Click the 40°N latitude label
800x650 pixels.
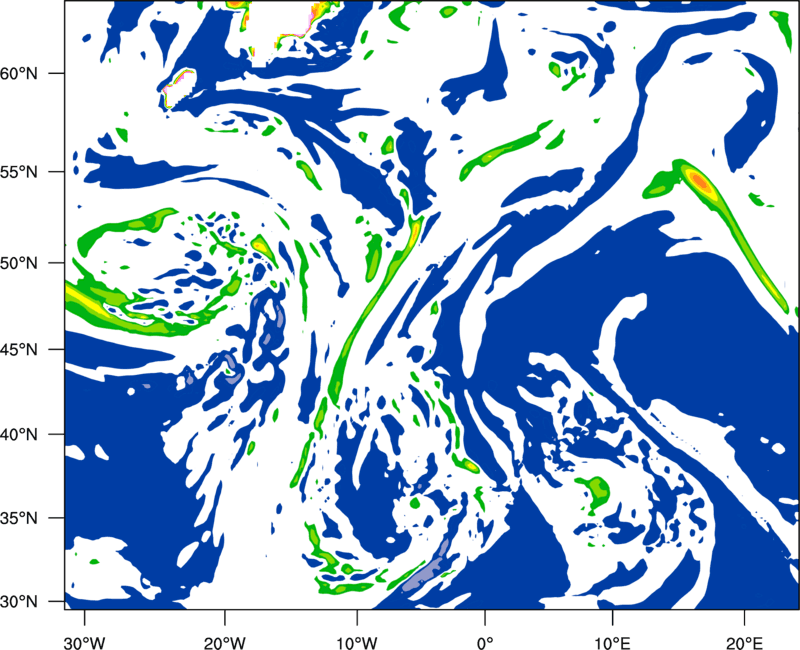click(x=19, y=435)
